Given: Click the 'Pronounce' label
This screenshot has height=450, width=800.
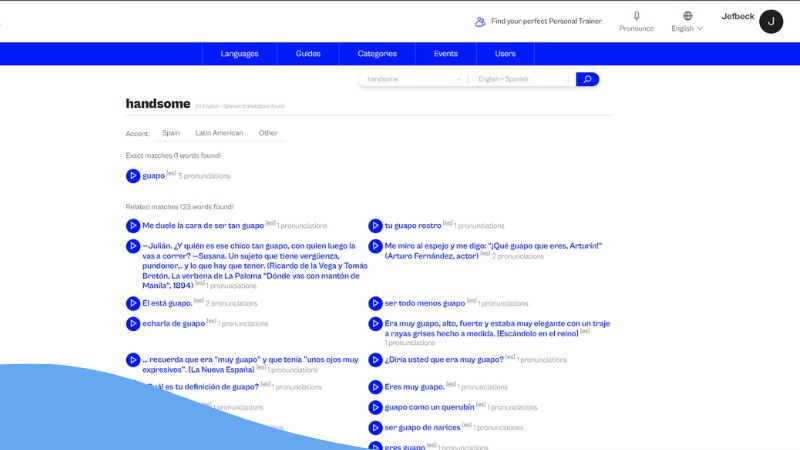Looking at the screenshot, I should pos(636,29).
